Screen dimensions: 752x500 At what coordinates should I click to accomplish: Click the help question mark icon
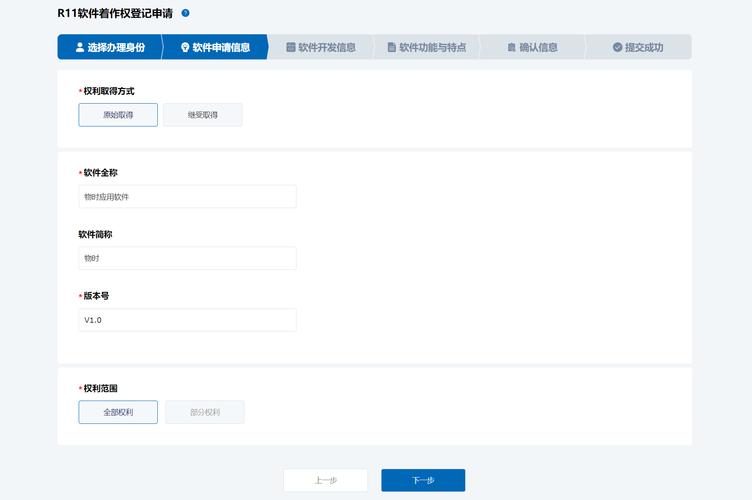pos(186,13)
